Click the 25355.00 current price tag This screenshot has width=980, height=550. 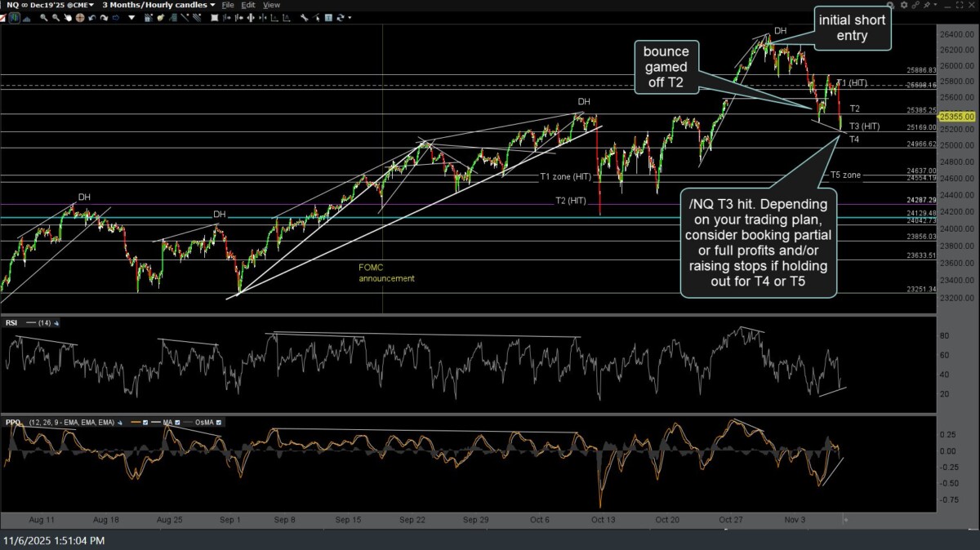959,117
